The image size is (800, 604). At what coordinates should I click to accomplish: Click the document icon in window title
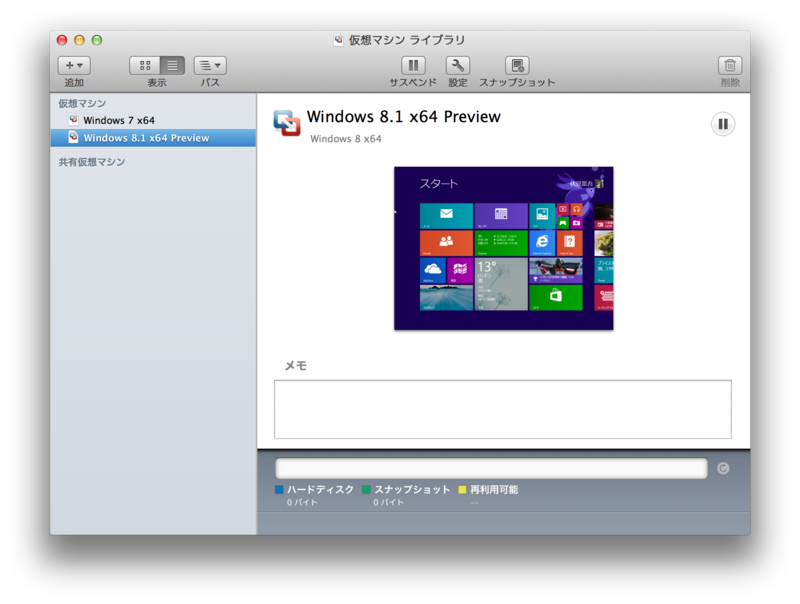338,40
